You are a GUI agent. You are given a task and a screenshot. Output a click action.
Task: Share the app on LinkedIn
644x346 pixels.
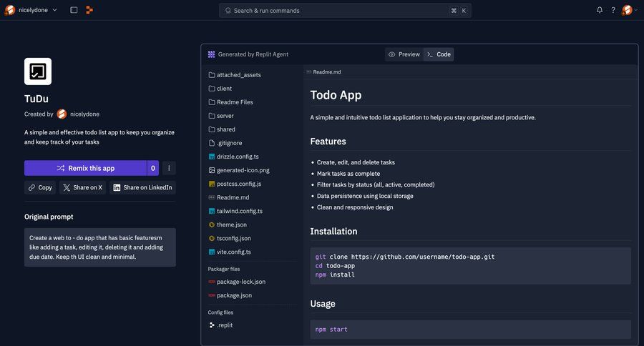tap(142, 187)
